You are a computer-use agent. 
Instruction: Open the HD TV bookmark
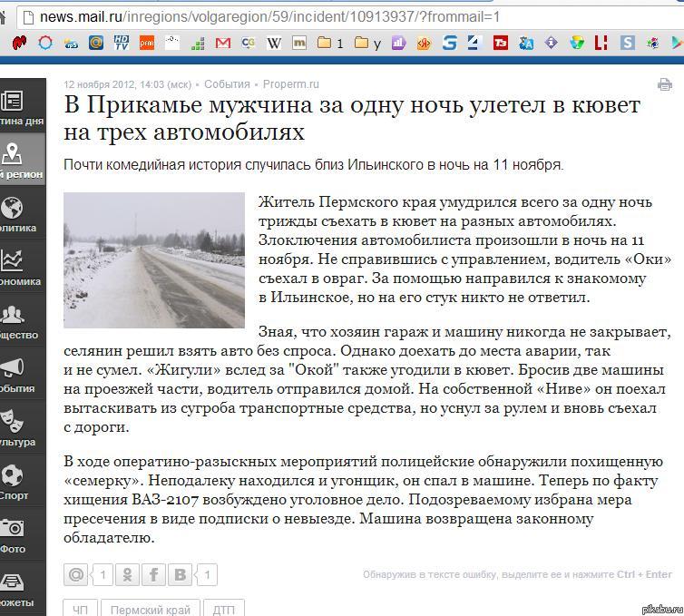click(122, 43)
